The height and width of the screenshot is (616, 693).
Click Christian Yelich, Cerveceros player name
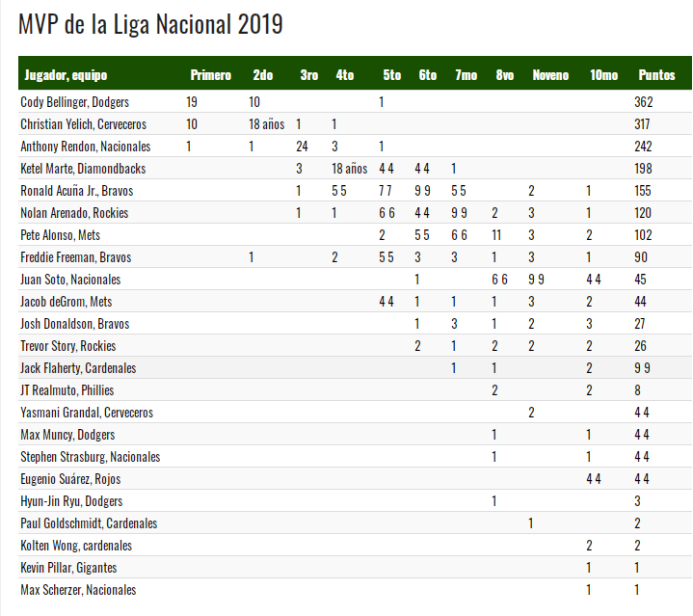point(83,124)
